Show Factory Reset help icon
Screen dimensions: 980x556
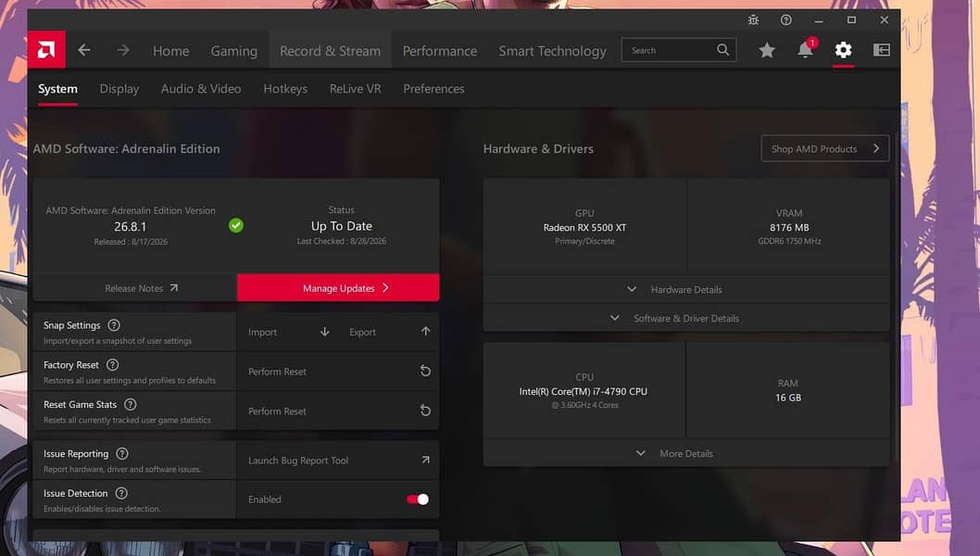click(x=112, y=364)
